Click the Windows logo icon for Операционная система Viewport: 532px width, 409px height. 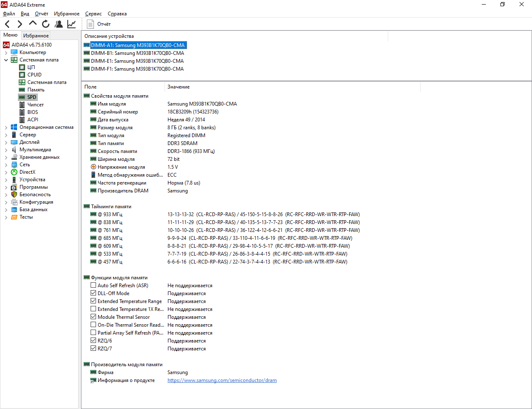pos(14,127)
